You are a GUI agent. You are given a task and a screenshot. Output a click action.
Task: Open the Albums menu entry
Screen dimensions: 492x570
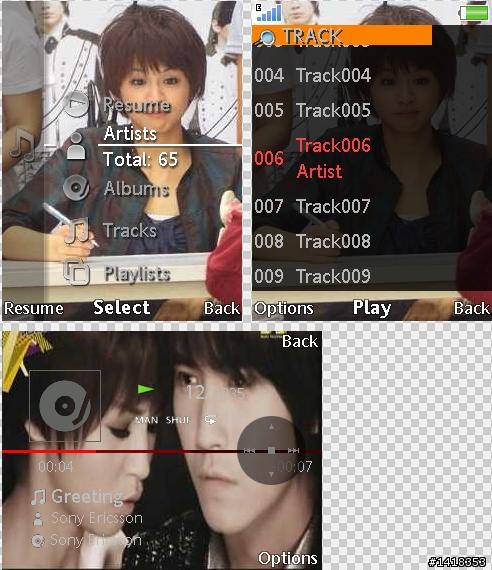click(136, 189)
